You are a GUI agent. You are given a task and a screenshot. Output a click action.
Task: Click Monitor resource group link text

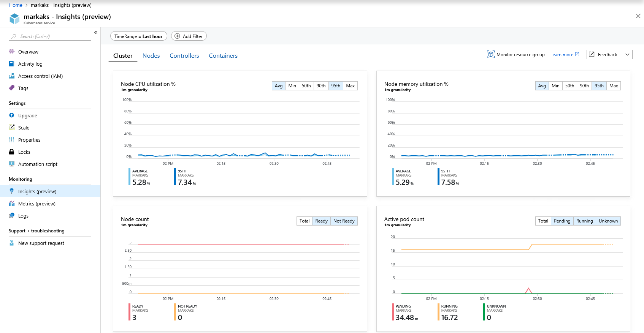tap(520, 55)
